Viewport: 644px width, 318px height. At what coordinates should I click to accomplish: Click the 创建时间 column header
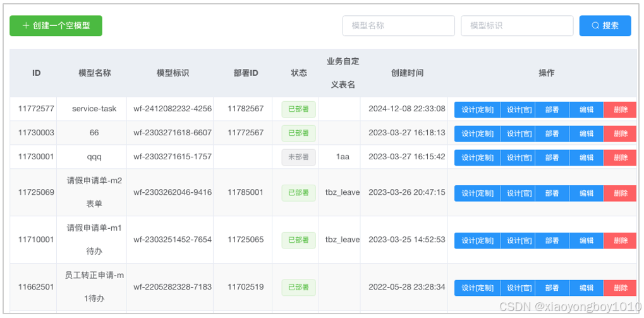pos(407,73)
